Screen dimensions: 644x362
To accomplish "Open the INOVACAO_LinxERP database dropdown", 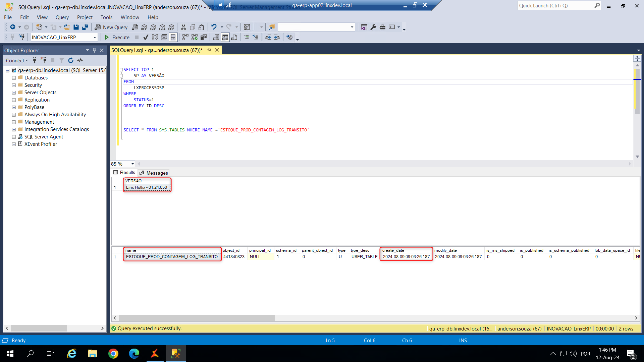I will pos(95,38).
